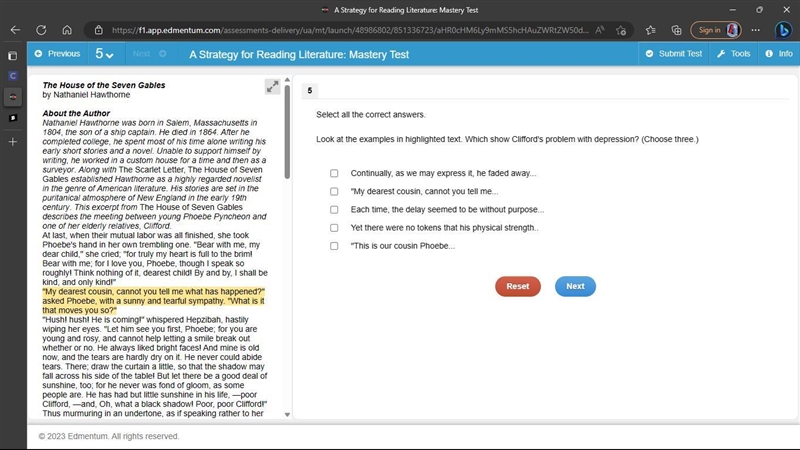Screen dimensions: 800x450
Task: Click the 'About the Author' heading
Action: point(76,113)
